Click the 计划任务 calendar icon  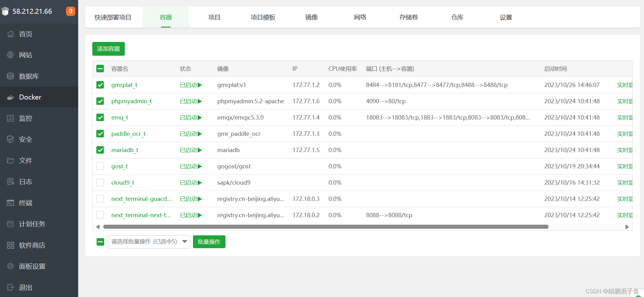[11, 224]
